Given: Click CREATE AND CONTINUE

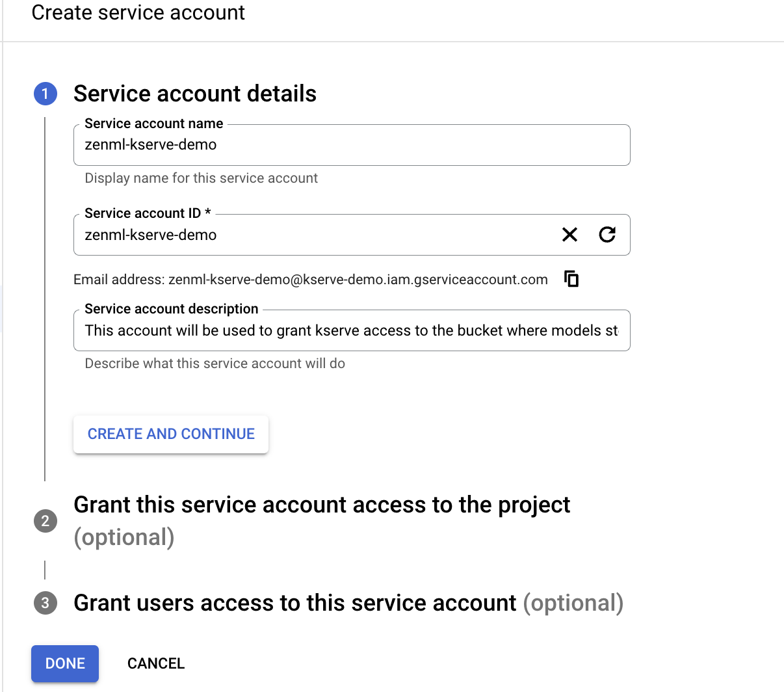Looking at the screenshot, I should (x=170, y=434).
